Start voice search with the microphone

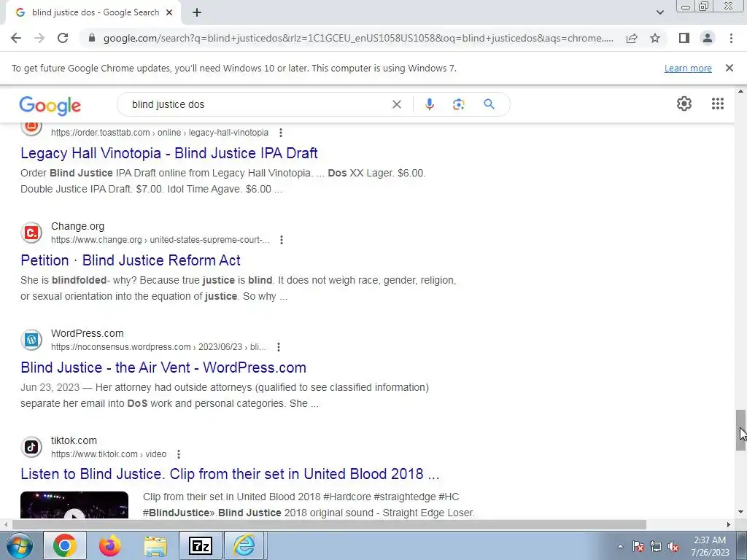point(429,104)
